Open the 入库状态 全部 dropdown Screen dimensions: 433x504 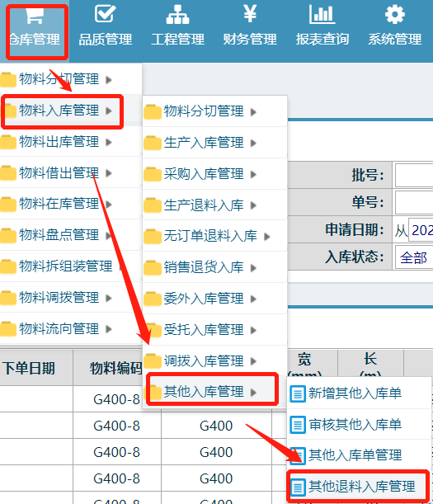(414, 258)
